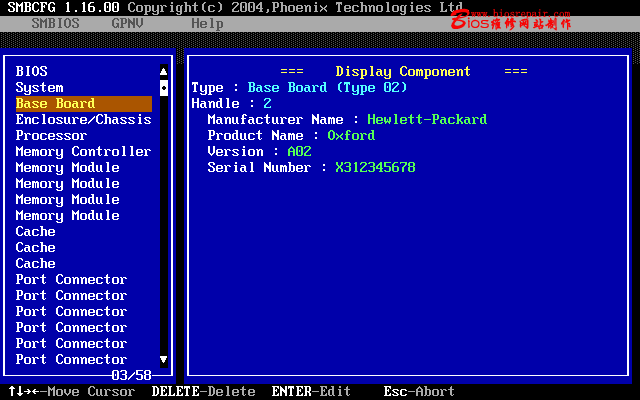The image size is (640, 400).
Task: Open the GPNV menu
Action: coord(127,24)
